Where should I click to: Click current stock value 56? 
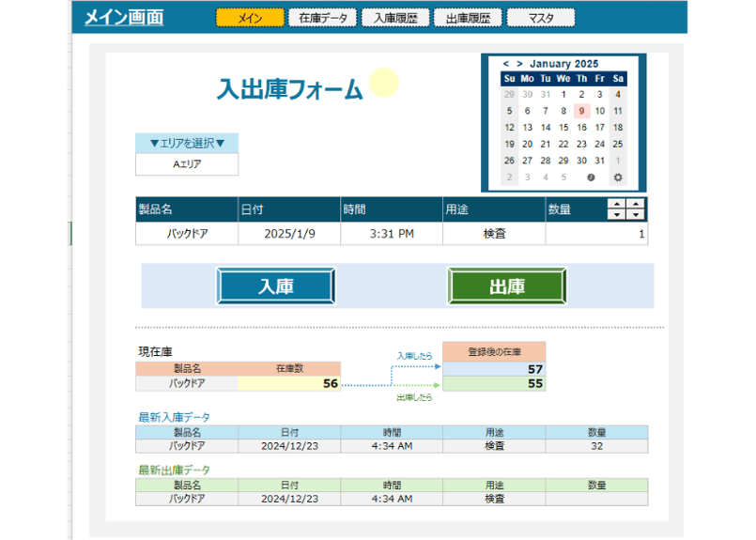pyautogui.click(x=289, y=384)
